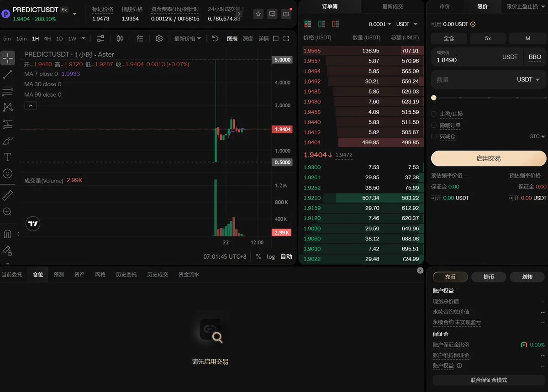Switch to the 最新成交 tab
Viewport: 548px width, 392px height.
pyautogui.click(x=393, y=6)
